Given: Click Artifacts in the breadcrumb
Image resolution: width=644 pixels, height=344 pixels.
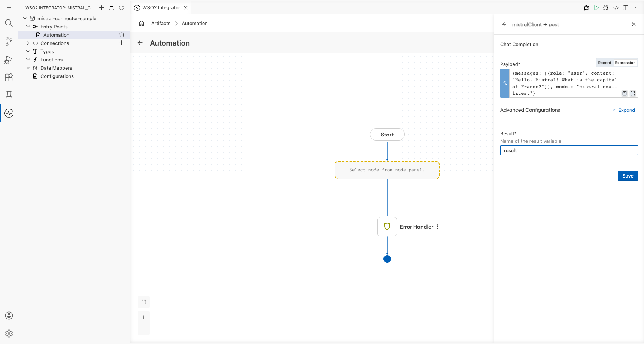Looking at the screenshot, I should 161,23.
